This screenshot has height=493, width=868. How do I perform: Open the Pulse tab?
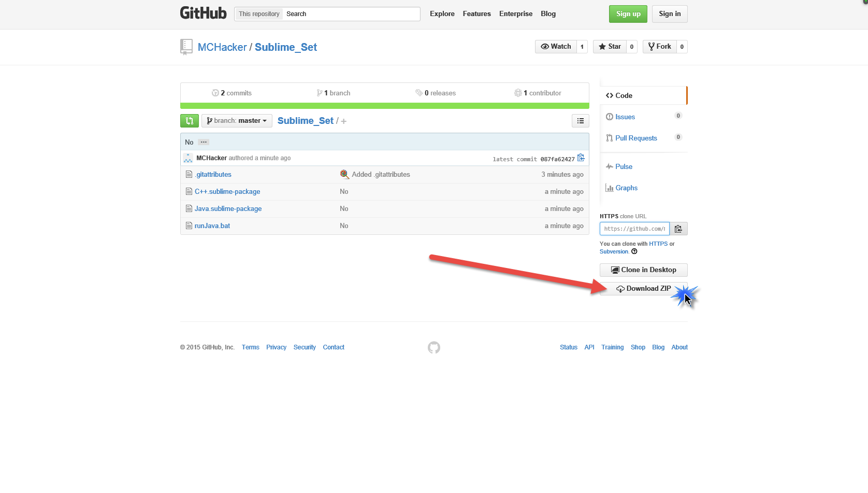(x=643, y=166)
